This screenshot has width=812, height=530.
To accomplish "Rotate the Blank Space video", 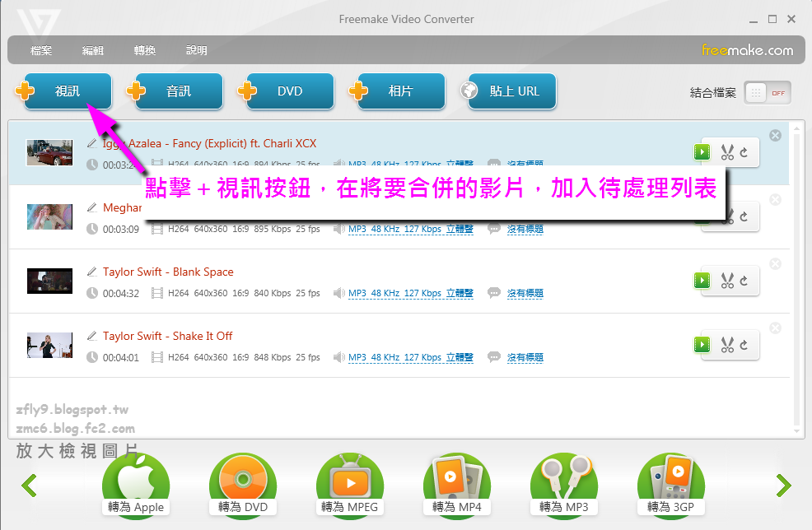I will [x=744, y=281].
